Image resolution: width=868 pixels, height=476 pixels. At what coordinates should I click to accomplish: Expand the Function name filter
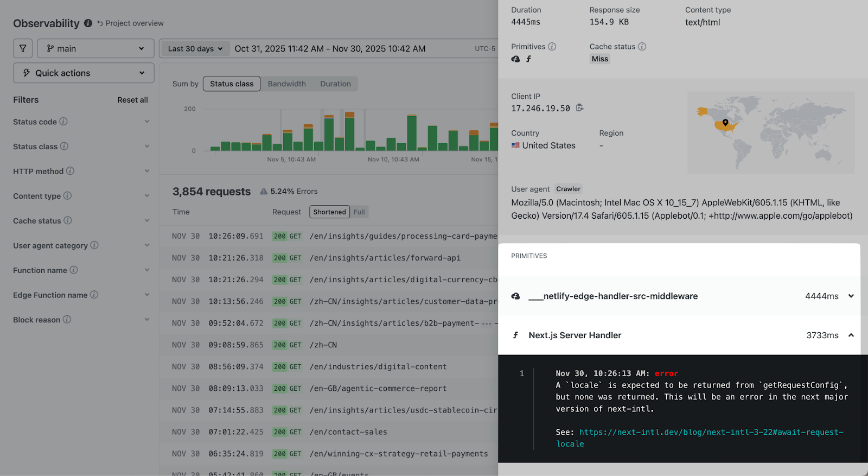tap(147, 270)
